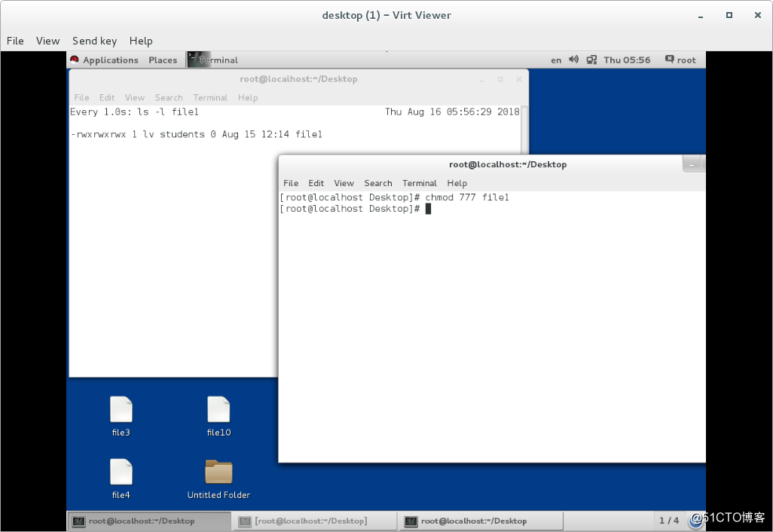Image resolution: width=773 pixels, height=532 pixels.
Task: Open File menu in front terminal
Action: [291, 183]
